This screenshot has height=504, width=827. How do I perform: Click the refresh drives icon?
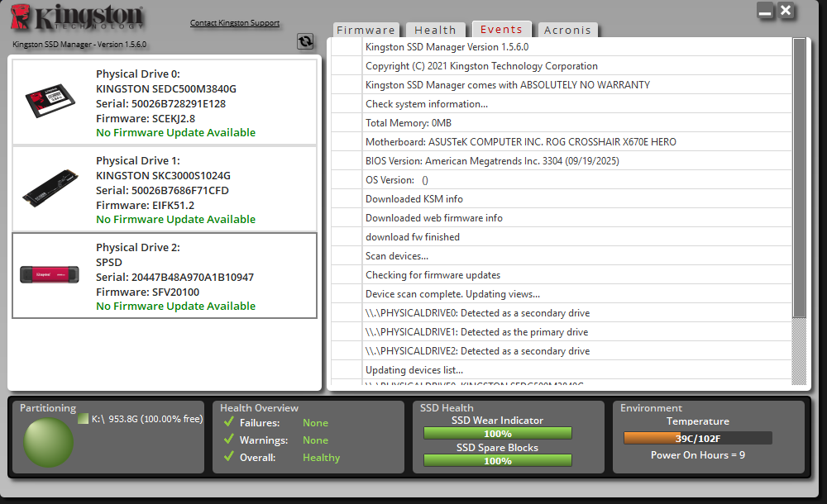(305, 41)
